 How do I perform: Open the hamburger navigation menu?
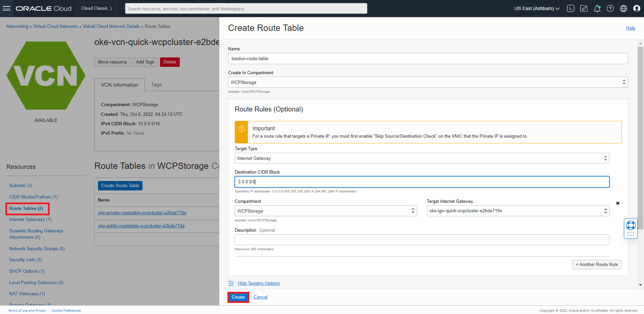[x=6, y=8]
